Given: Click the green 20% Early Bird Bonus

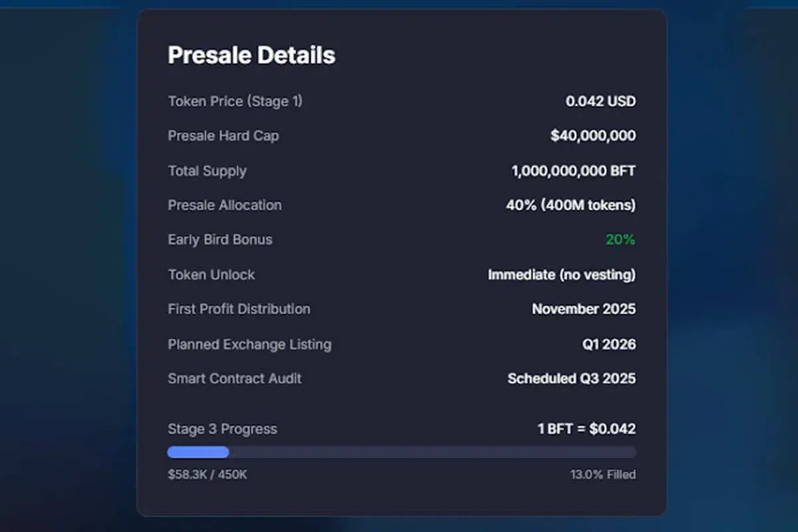Looking at the screenshot, I should (x=620, y=239).
